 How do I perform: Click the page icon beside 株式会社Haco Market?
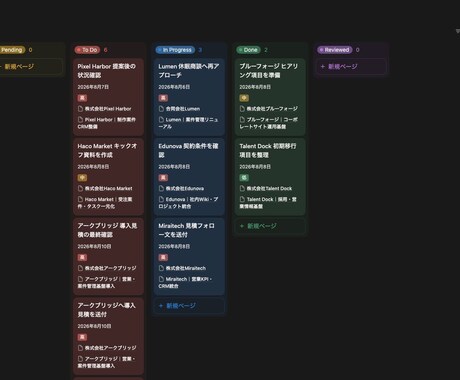80,188
